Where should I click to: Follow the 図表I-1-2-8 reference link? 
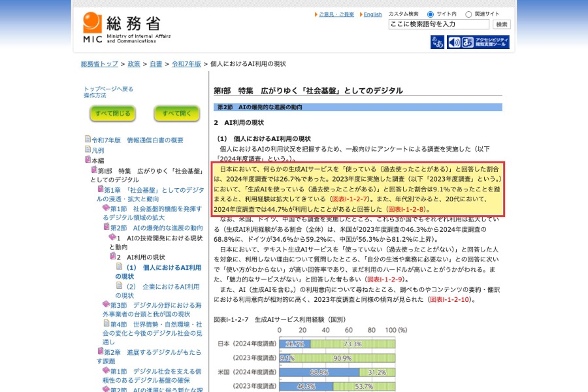coord(406,209)
